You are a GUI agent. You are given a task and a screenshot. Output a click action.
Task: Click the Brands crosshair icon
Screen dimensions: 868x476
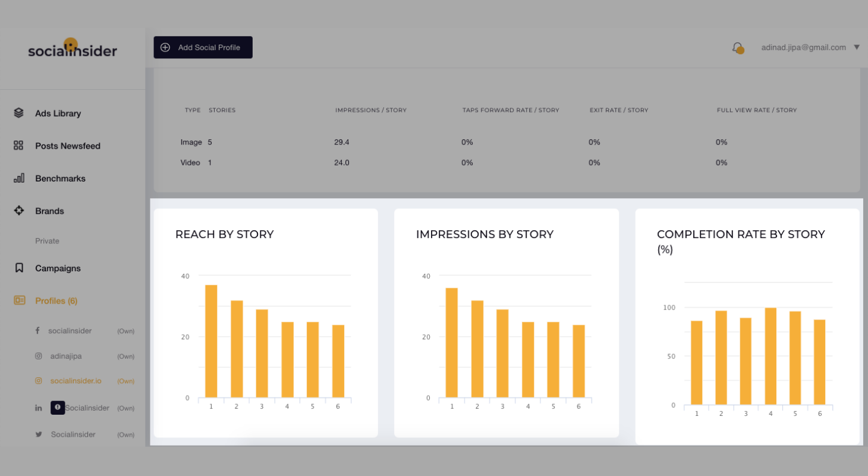pyautogui.click(x=19, y=211)
